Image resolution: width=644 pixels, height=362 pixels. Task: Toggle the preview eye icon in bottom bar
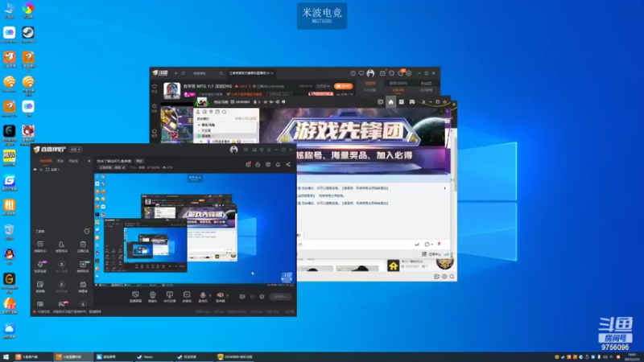(x=252, y=296)
